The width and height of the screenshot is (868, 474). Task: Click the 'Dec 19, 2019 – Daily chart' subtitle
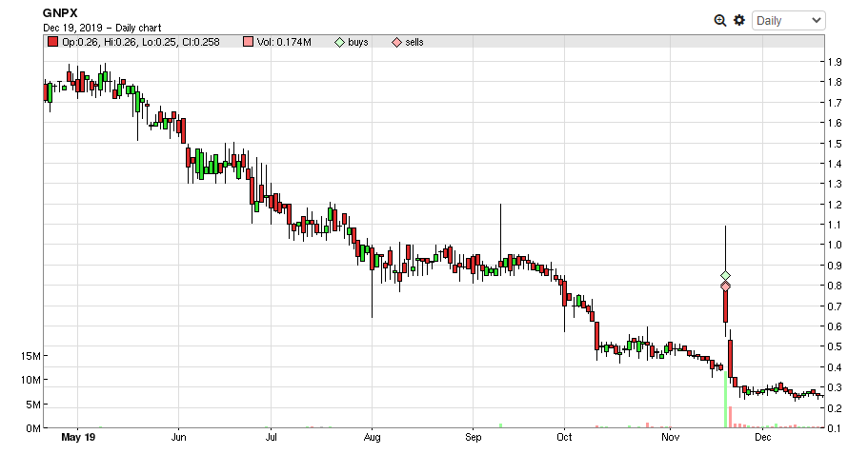point(102,28)
